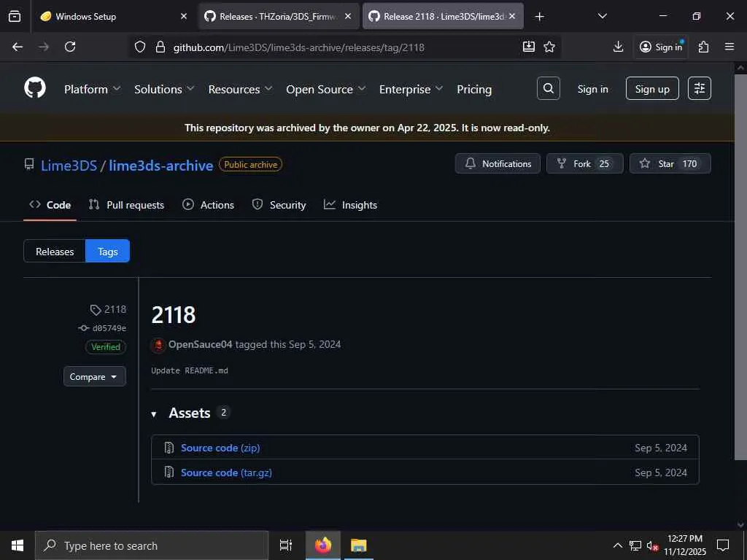The height and width of the screenshot is (560, 747).
Task: Click the Notifications button
Action: point(498,163)
